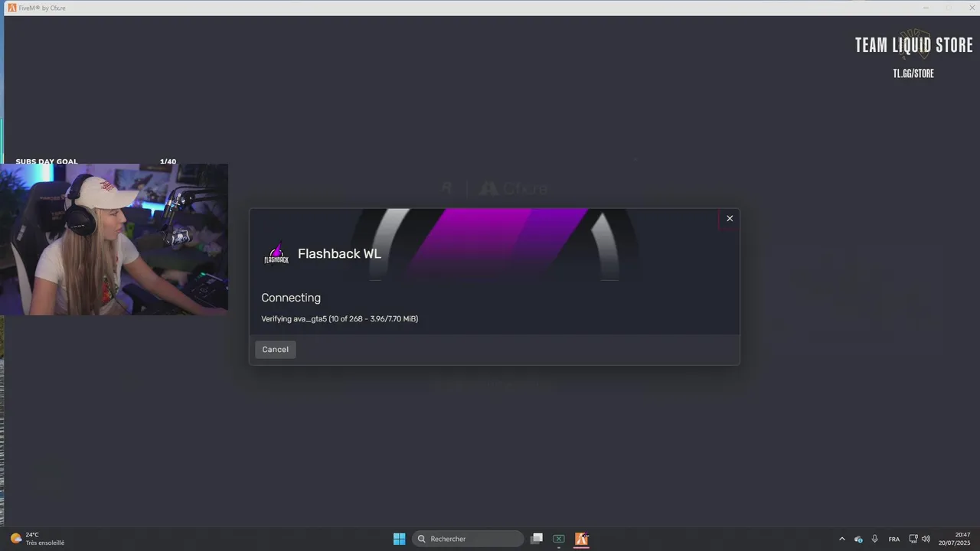The height and width of the screenshot is (551, 980).
Task: Click the Connecting heading text
Action: click(291, 298)
